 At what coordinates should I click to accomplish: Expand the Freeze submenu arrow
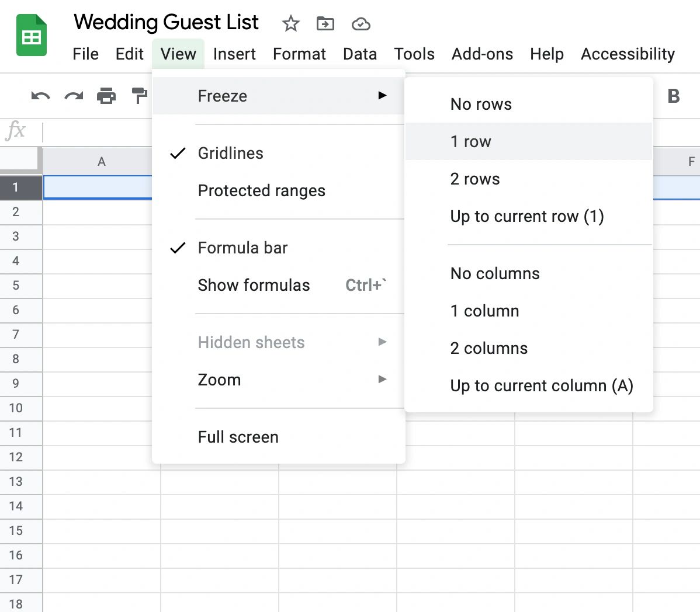383,96
